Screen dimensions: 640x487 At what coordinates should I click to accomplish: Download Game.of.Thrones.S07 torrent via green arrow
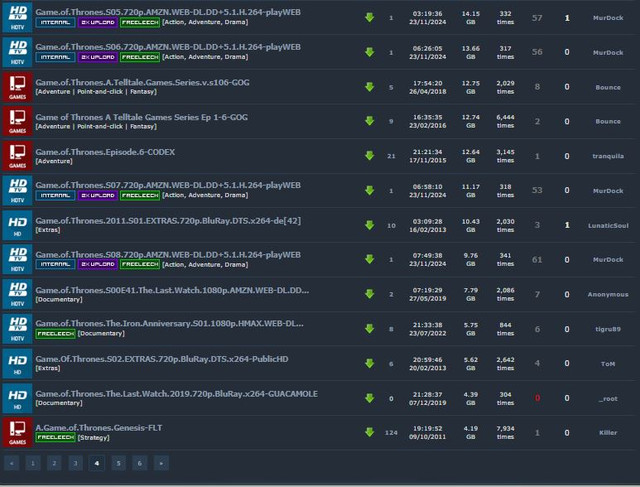click(x=369, y=190)
